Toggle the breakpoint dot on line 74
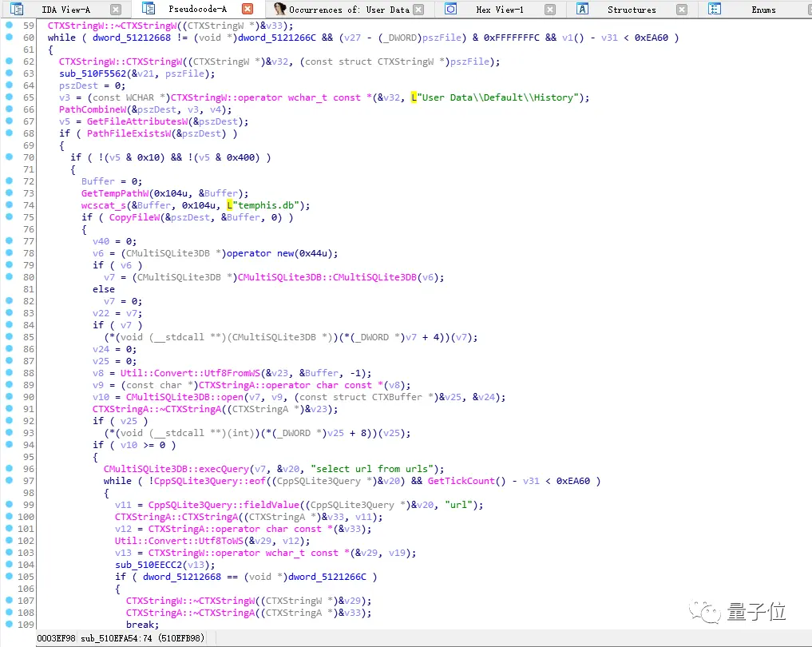The height and width of the screenshot is (647, 812). [x=9, y=205]
